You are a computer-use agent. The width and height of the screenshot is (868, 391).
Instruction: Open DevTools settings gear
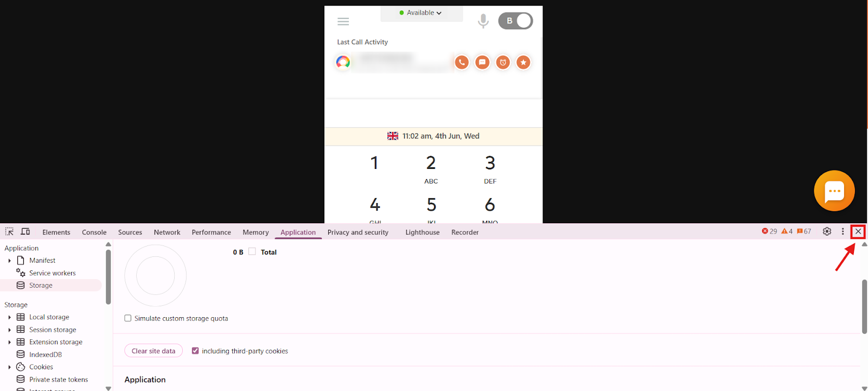(x=827, y=231)
